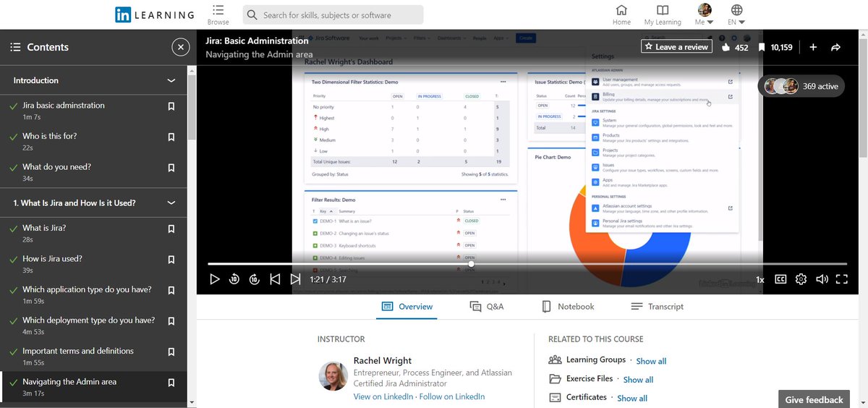Click the LinkedIn Learning logo
This screenshot has height=408, width=868.
pos(155,14)
